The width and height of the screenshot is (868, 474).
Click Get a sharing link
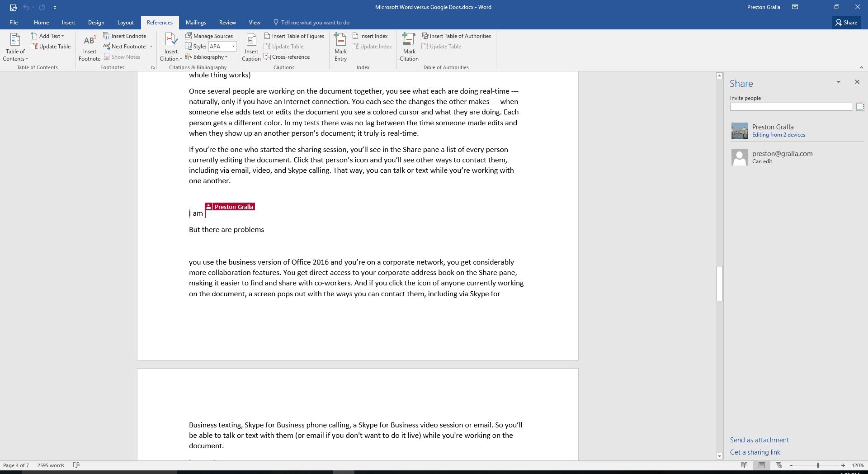tap(755, 452)
